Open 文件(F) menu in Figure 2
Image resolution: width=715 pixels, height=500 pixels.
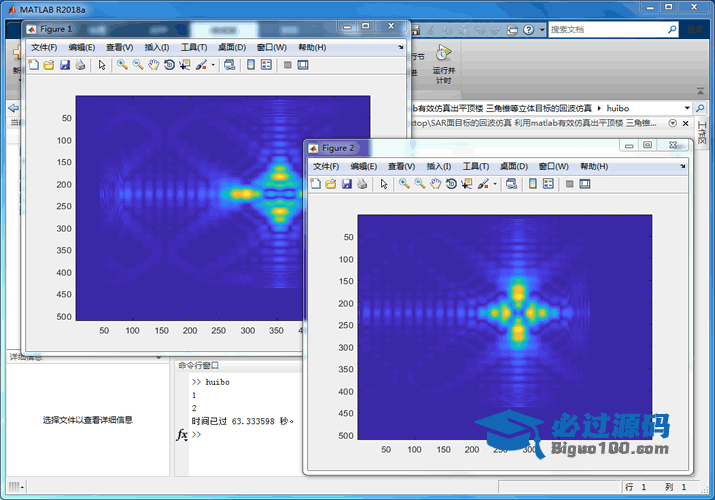(326, 166)
